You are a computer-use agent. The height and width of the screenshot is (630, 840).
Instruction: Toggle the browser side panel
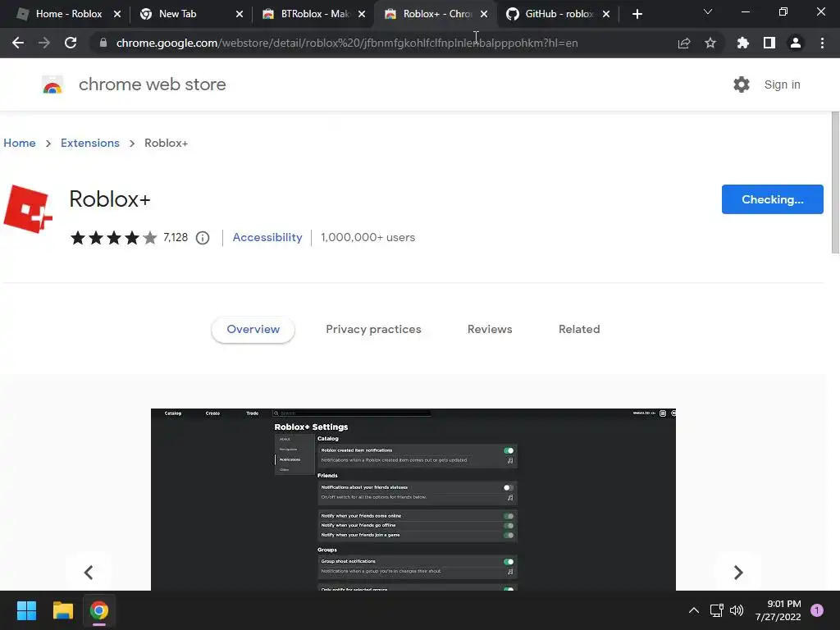(769, 43)
